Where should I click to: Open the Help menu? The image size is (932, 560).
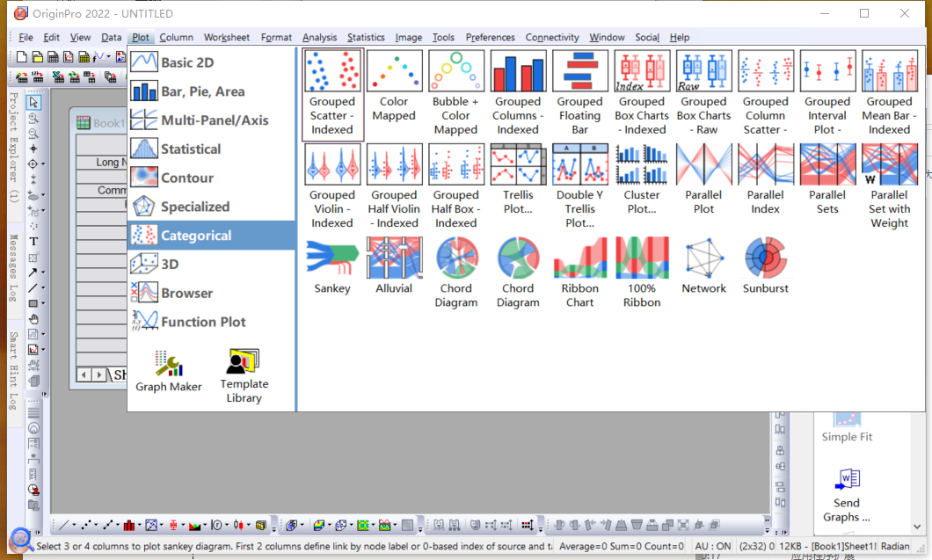[x=680, y=37]
